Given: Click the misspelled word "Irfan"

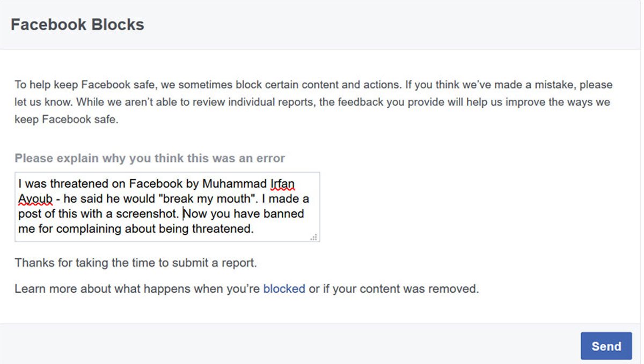Looking at the screenshot, I should [x=283, y=184].
